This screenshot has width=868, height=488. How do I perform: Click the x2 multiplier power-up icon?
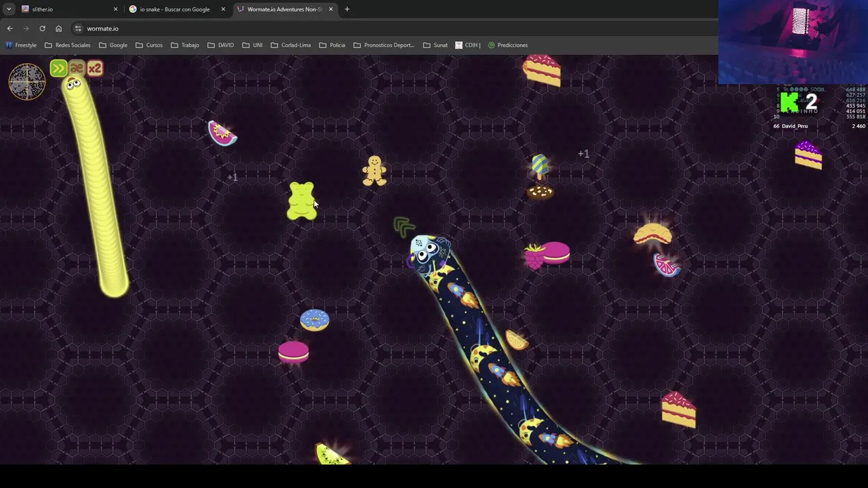(x=95, y=68)
